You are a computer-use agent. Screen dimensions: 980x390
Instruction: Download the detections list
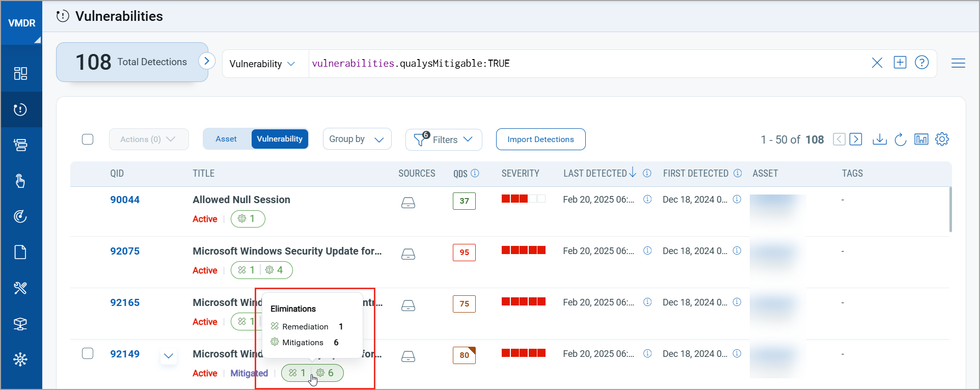(880, 139)
